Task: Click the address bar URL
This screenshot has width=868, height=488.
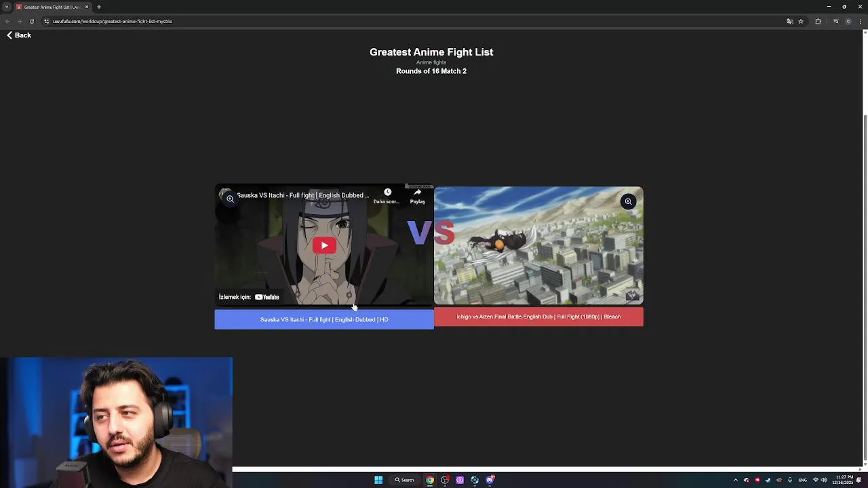Action: click(x=113, y=21)
